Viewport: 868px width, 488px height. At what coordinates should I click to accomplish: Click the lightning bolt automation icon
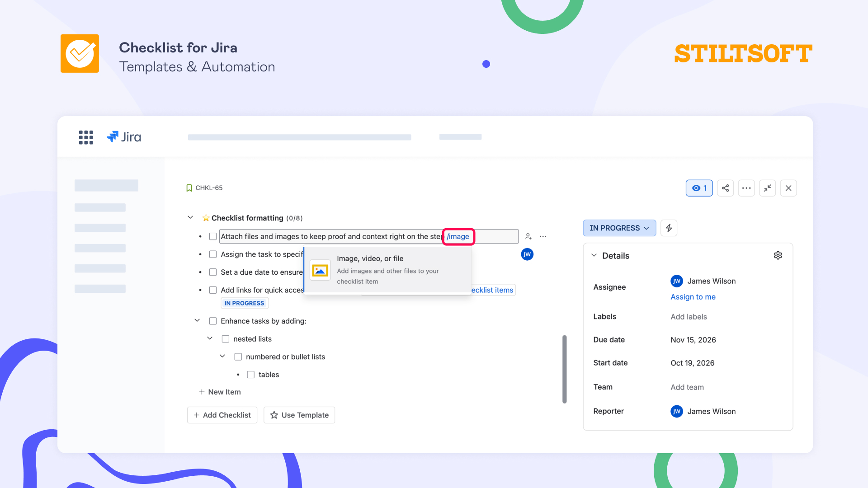pyautogui.click(x=669, y=228)
